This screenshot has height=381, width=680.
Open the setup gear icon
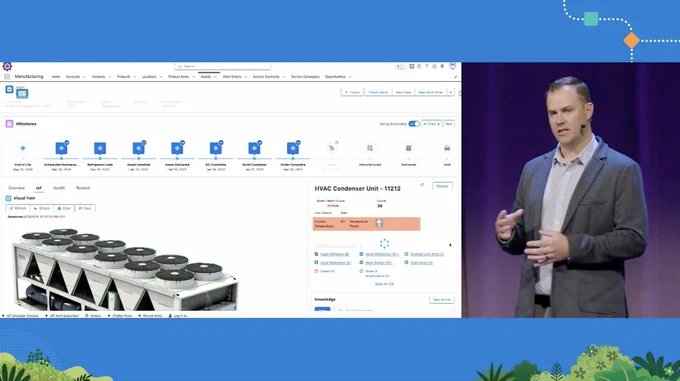[x=434, y=66]
